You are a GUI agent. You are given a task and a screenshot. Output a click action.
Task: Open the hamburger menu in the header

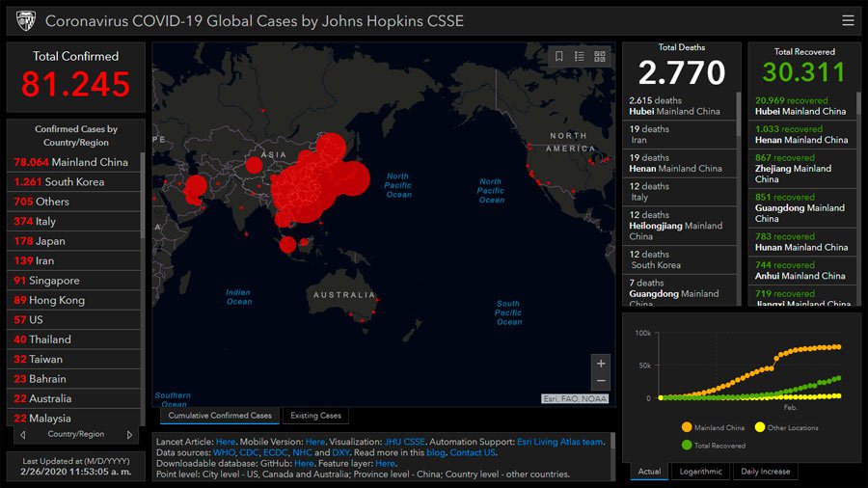(848, 21)
